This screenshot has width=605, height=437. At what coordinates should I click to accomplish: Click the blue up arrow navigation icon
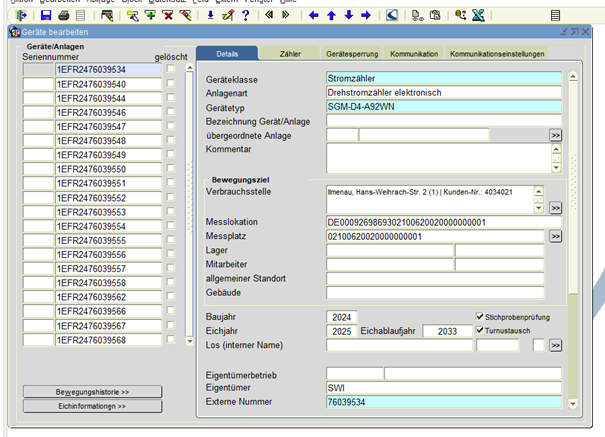331,16
